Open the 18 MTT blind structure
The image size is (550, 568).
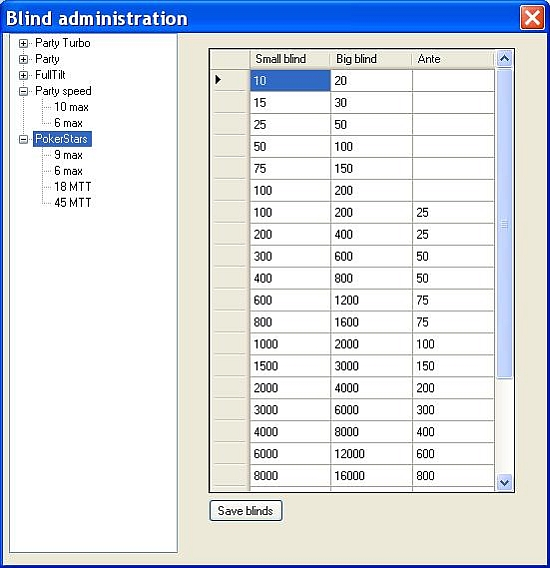click(x=72, y=187)
